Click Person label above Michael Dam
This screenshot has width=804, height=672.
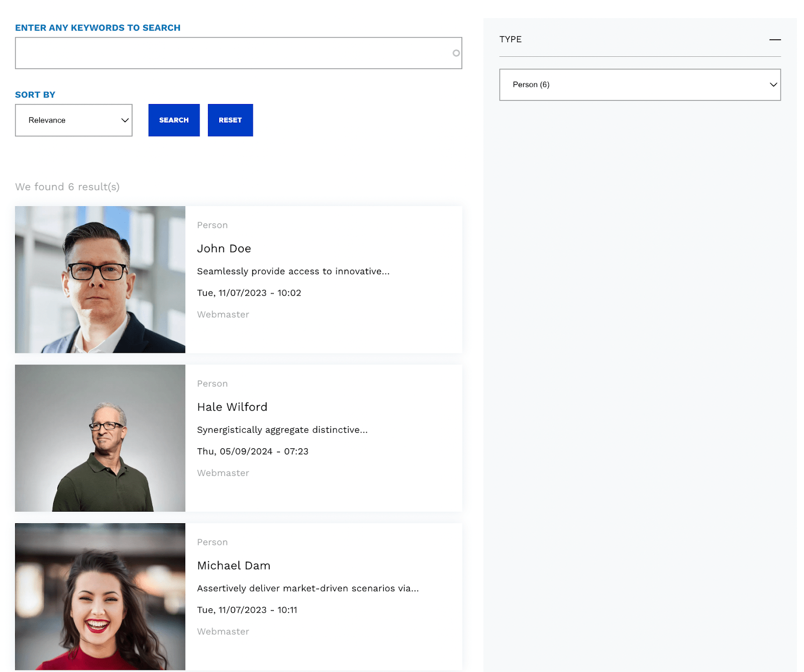pos(212,542)
